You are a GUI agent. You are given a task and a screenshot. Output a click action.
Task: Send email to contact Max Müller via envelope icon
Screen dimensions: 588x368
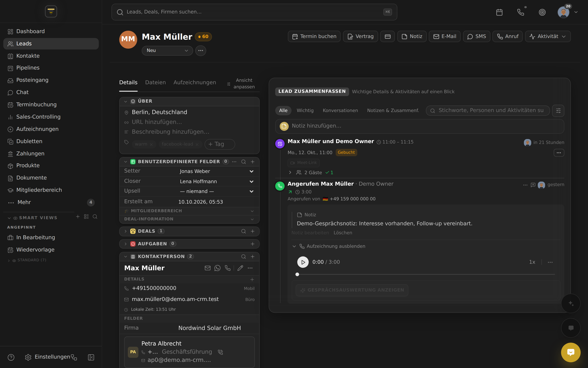point(207,268)
